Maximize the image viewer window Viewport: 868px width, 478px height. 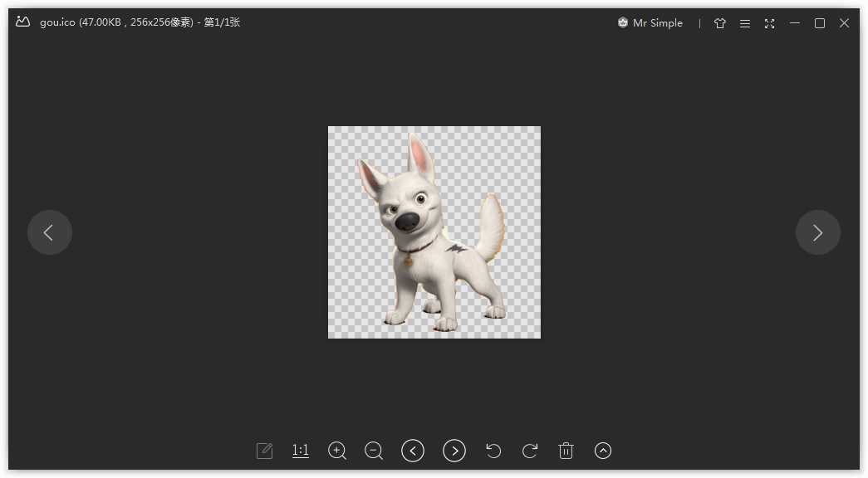click(820, 23)
